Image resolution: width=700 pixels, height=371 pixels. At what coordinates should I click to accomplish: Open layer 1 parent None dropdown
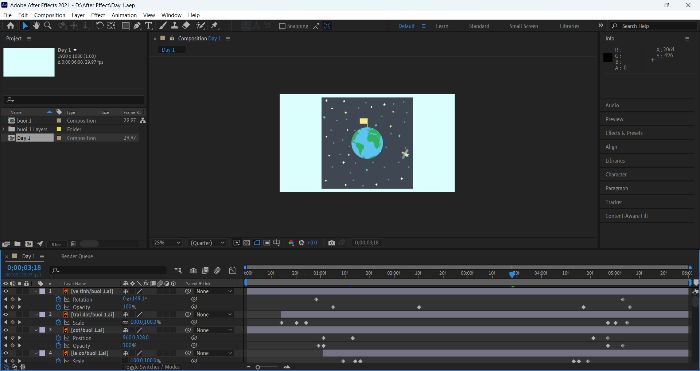click(214, 292)
